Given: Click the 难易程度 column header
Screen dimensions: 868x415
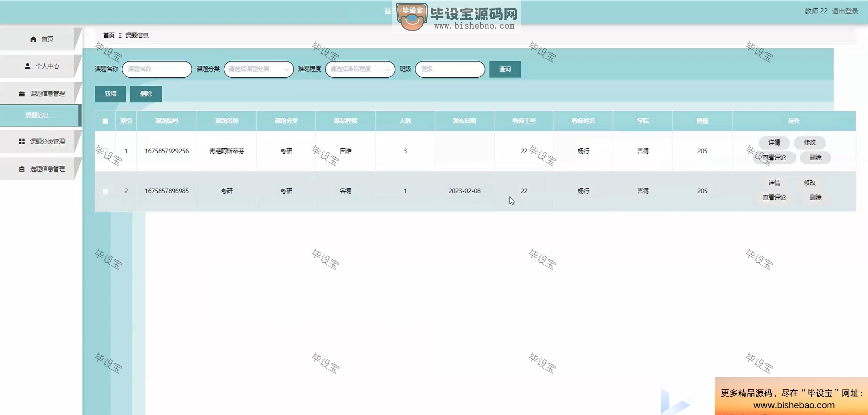Looking at the screenshot, I should point(345,121).
